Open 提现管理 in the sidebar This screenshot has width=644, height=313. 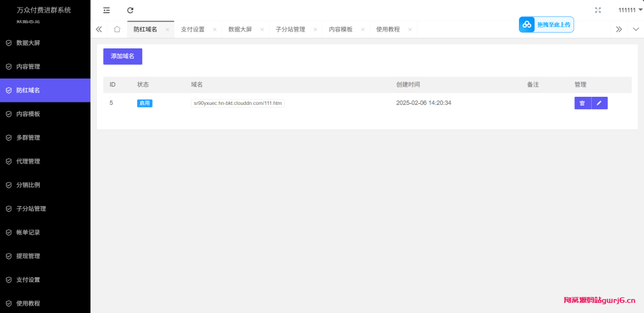click(28, 256)
